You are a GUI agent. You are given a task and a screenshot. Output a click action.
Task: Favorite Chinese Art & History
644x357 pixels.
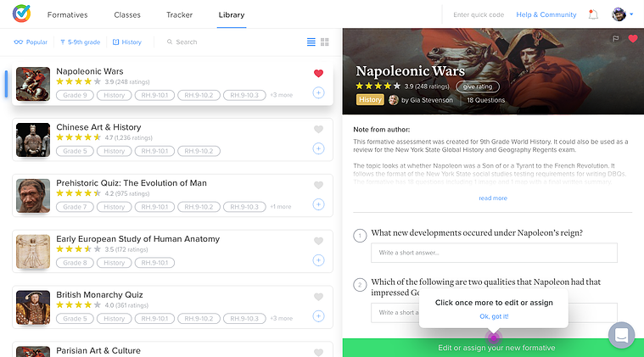(x=318, y=129)
